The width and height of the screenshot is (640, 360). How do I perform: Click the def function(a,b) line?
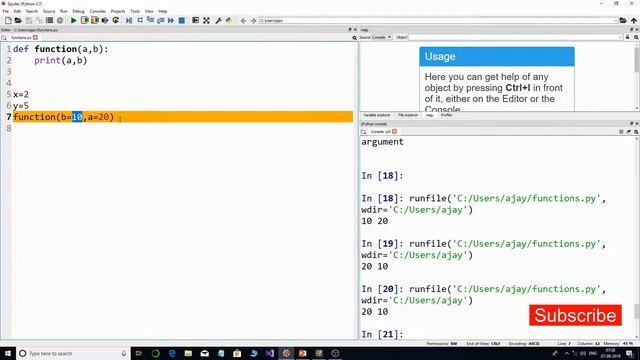click(x=61, y=49)
